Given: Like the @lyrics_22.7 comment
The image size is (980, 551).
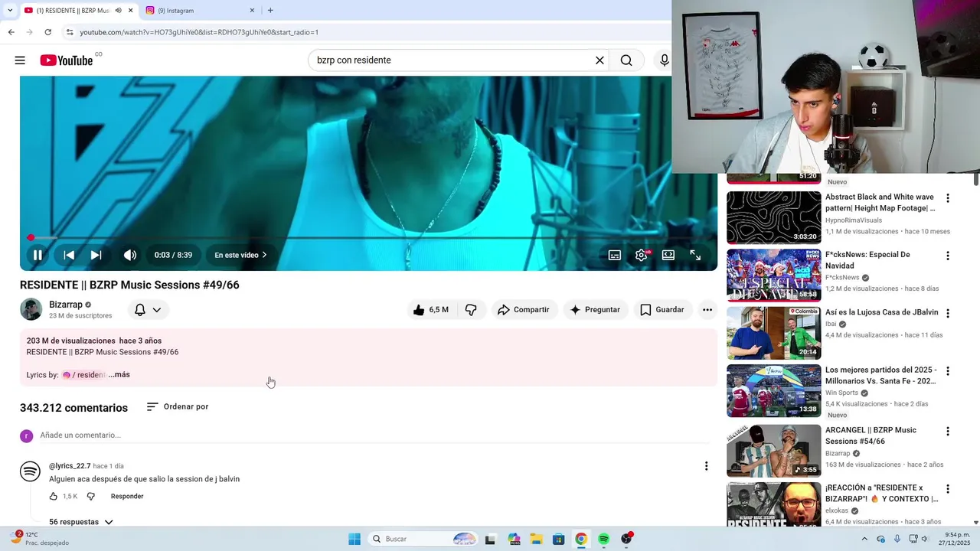Looking at the screenshot, I should point(54,497).
